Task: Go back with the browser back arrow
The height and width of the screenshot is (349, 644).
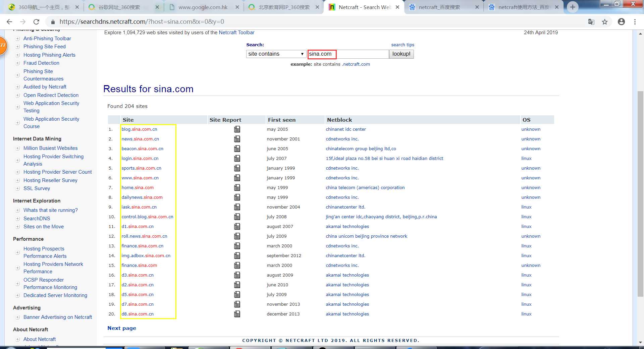Action: pos(9,22)
